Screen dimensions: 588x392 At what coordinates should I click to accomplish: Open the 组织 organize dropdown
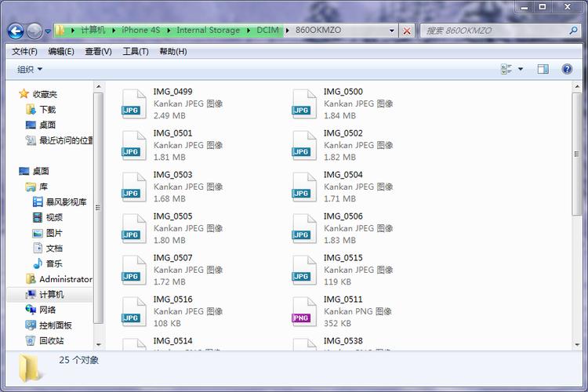point(30,70)
